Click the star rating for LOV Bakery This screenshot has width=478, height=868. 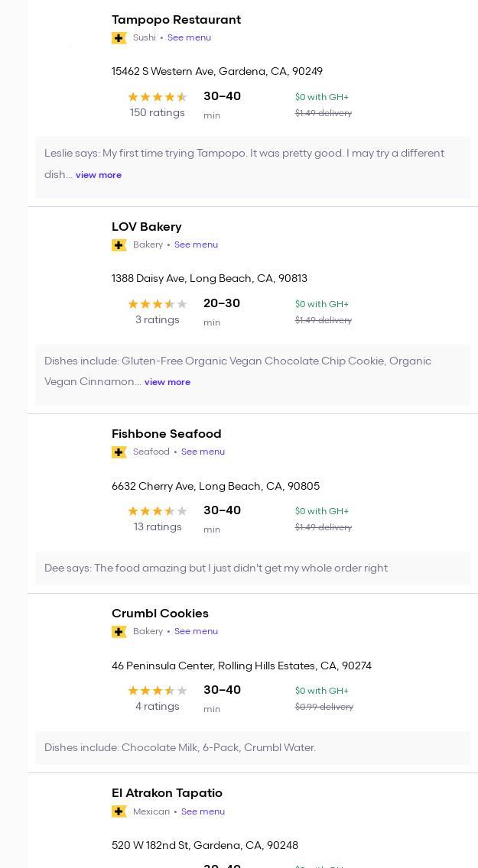[157, 304]
